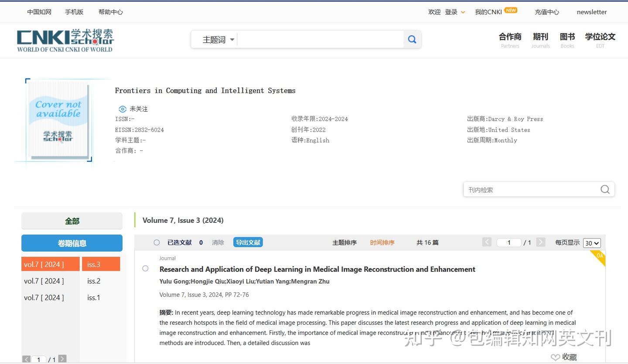The height and width of the screenshot is (364, 628).
Task: Change the 每页显示 per-page dropdown
Action: point(592,243)
